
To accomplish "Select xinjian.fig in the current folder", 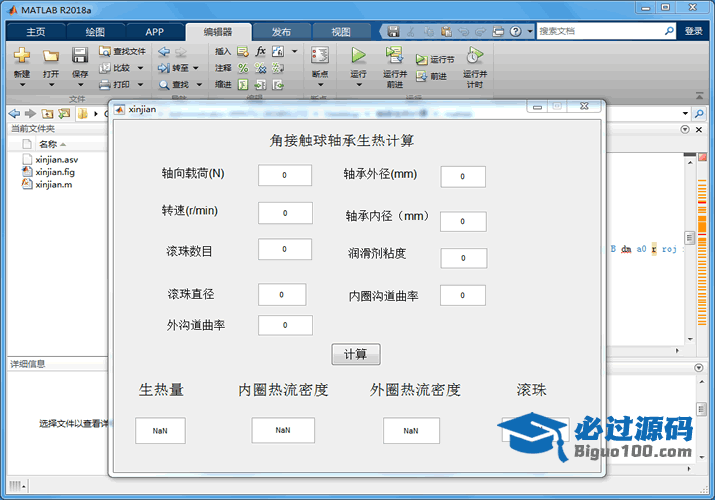I will tap(55, 172).
